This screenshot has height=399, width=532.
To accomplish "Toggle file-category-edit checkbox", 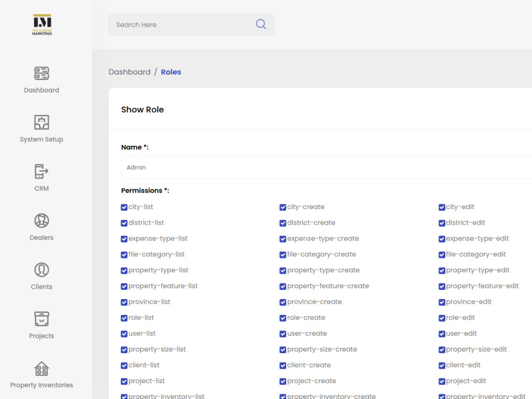I will click(442, 255).
